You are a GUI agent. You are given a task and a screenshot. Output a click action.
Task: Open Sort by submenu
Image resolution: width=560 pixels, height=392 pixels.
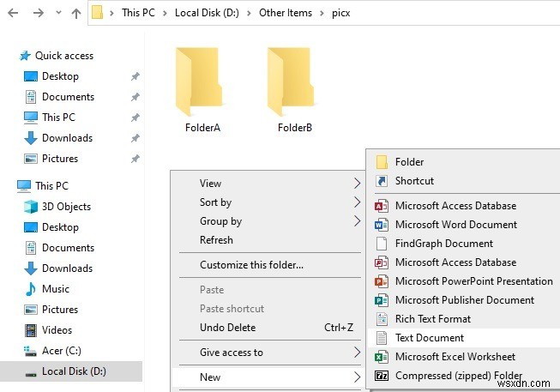point(270,202)
